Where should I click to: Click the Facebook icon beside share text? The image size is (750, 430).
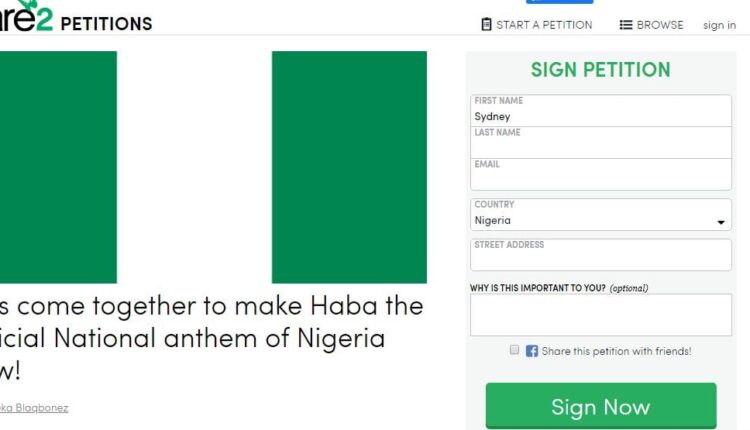click(532, 351)
